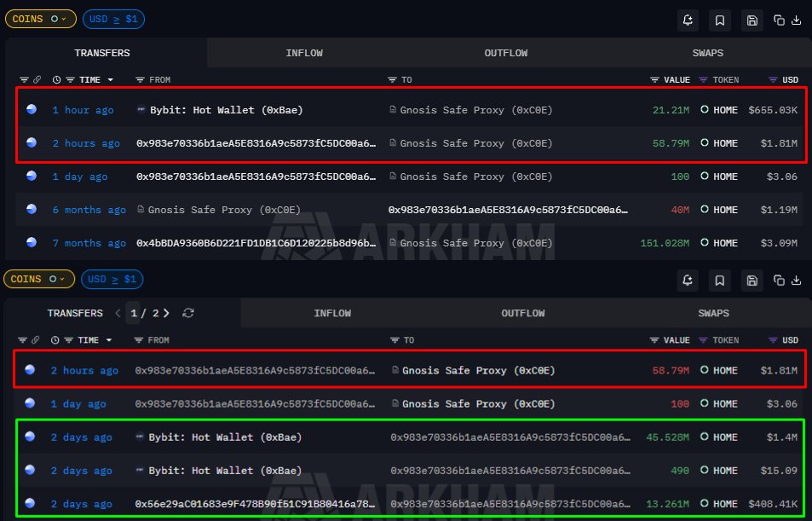Toggle the VALUE column filter in top table
The image size is (812, 521).
(654, 80)
